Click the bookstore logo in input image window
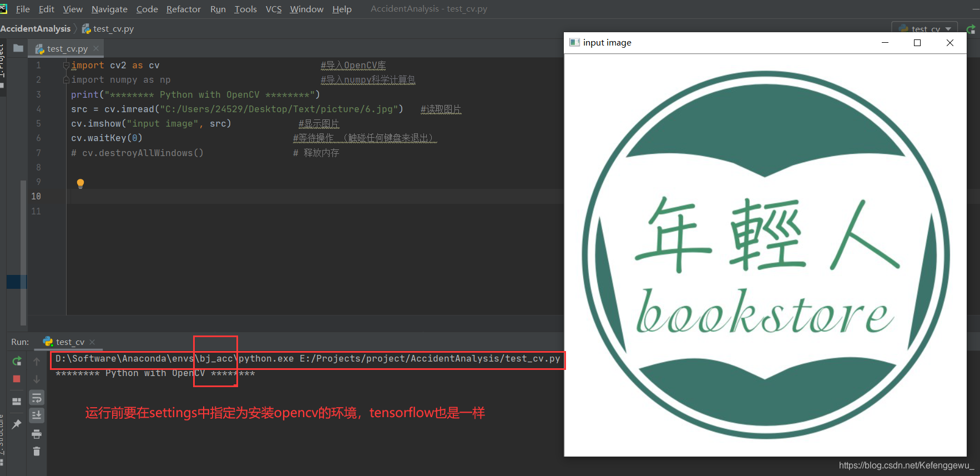This screenshot has width=980, height=476. [765, 255]
